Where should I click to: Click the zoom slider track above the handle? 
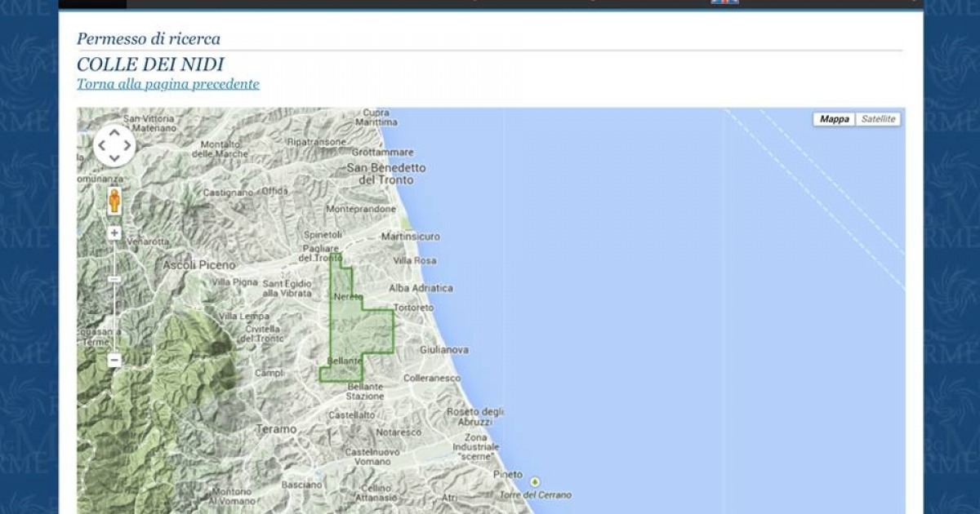(114, 257)
